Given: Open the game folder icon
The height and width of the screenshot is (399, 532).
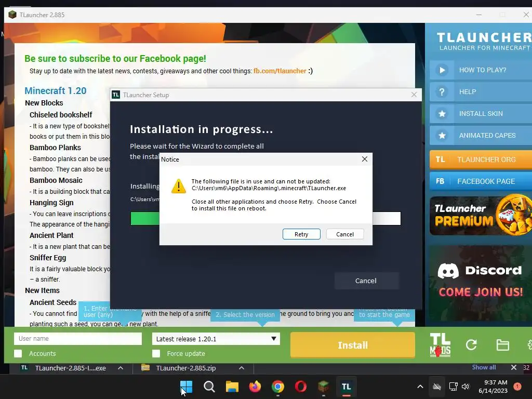Looking at the screenshot, I should coord(502,345).
